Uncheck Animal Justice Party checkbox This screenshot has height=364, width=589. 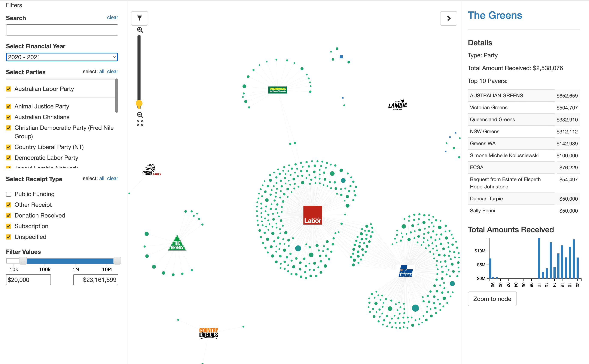point(9,107)
